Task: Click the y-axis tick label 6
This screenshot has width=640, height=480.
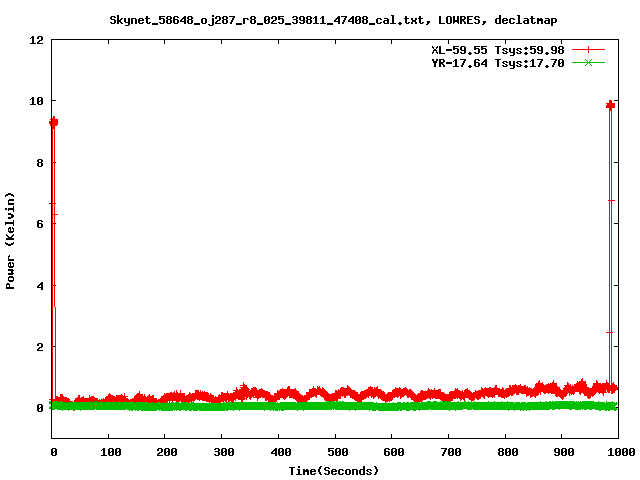Action: tap(40, 224)
